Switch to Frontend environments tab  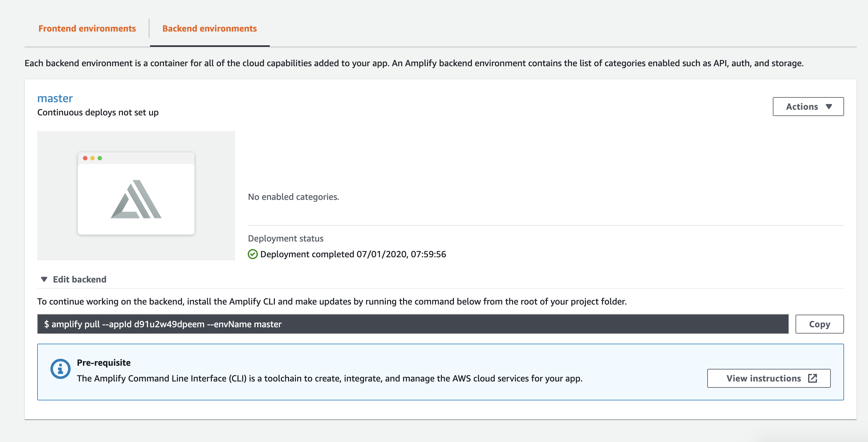[x=87, y=28]
